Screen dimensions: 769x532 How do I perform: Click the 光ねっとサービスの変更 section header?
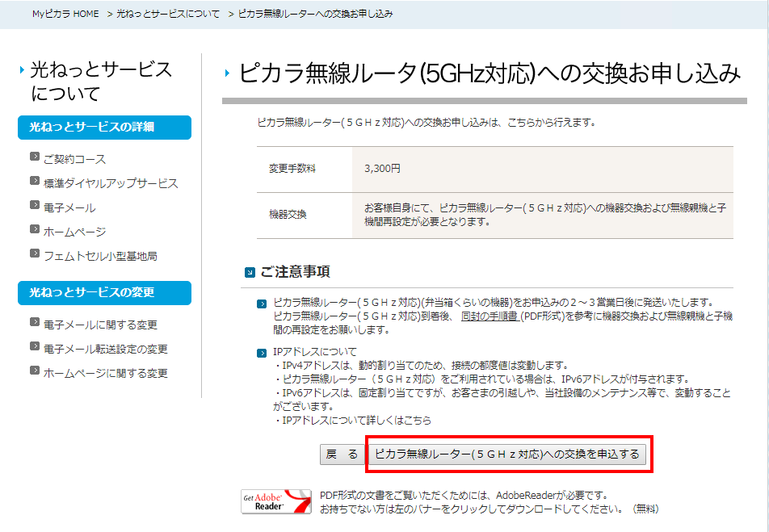(x=104, y=293)
